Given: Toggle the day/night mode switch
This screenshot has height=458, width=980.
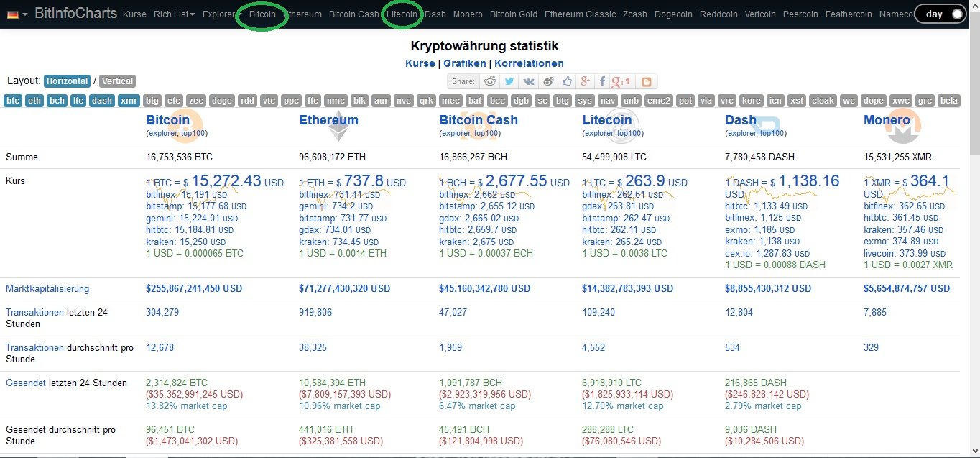Looking at the screenshot, I should pos(940,14).
